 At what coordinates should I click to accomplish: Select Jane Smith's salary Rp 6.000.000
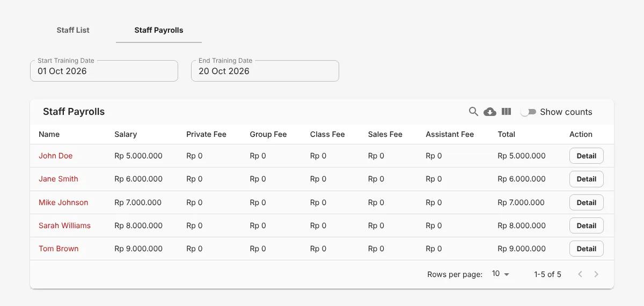138,179
